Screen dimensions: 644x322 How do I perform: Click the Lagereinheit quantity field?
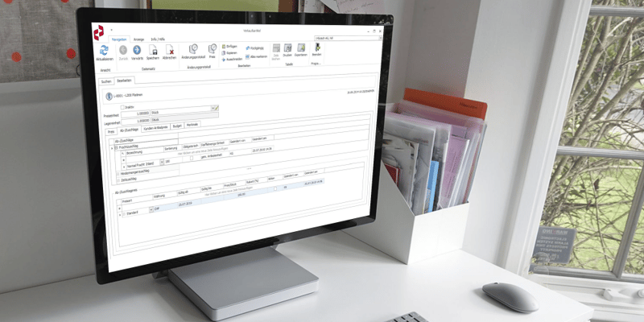(135, 122)
